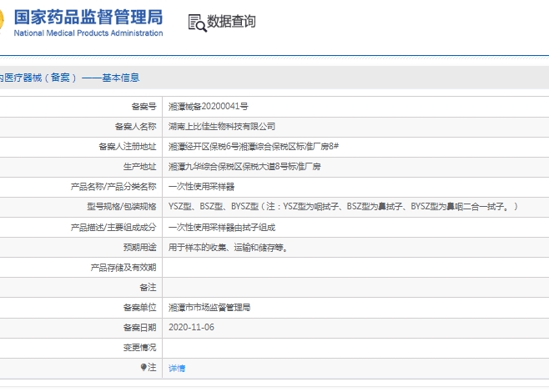Select intended use 用于样本的收集、运输和储存等。

[229, 248]
